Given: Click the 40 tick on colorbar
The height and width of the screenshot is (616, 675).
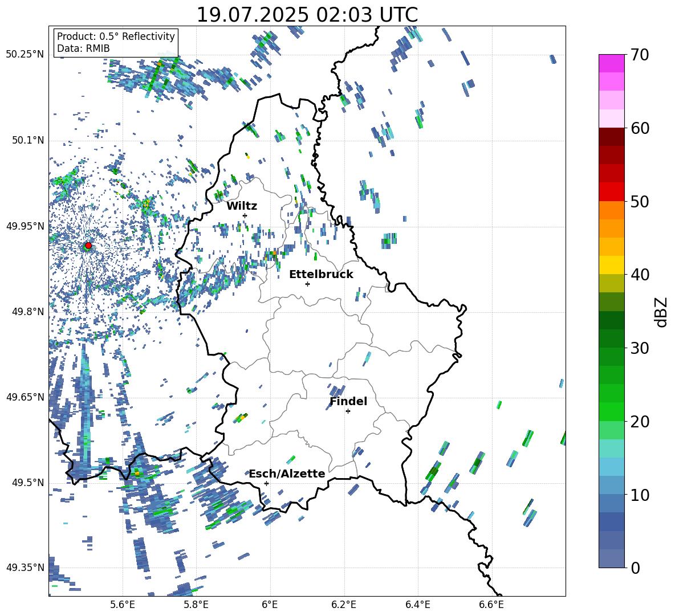Looking at the screenshot, I should 640,275.
